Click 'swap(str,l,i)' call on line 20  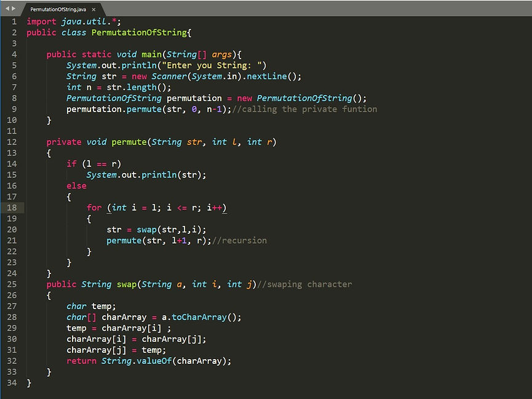(x=169, y=230)
